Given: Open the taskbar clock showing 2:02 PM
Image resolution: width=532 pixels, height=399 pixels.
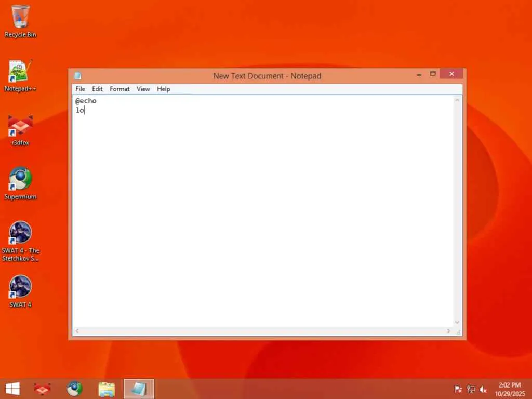Looking at the screenshot, I should click(510, 389).
